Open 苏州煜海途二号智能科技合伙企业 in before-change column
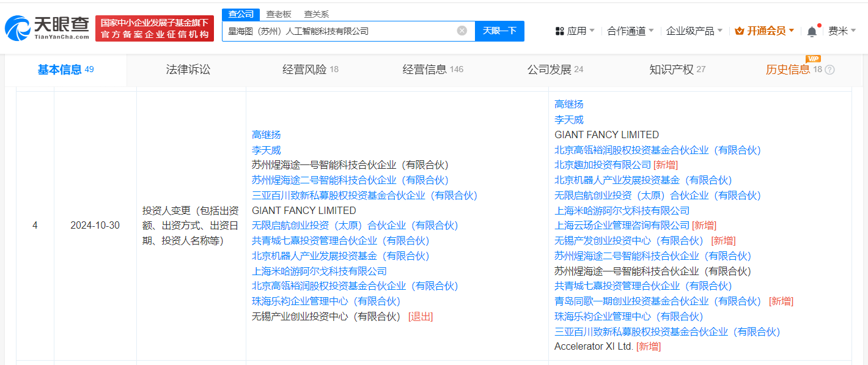The height and width of the screenshot is (365, 868). coord(350,180)
